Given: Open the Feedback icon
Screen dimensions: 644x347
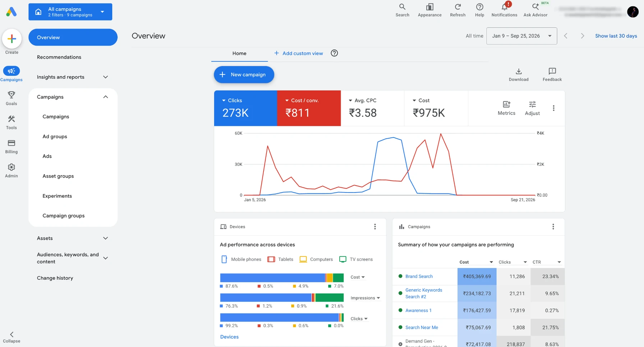Looking at the screenshot, I should 552,71.
